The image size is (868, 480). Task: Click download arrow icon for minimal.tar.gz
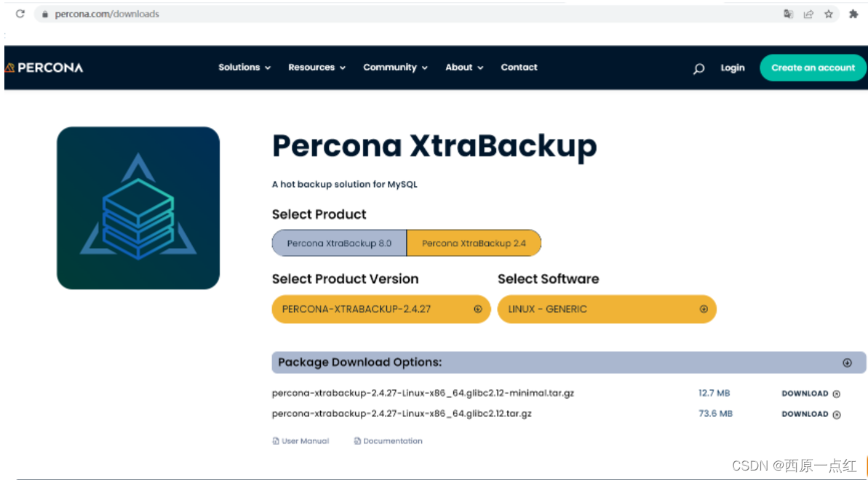point(837,394)
